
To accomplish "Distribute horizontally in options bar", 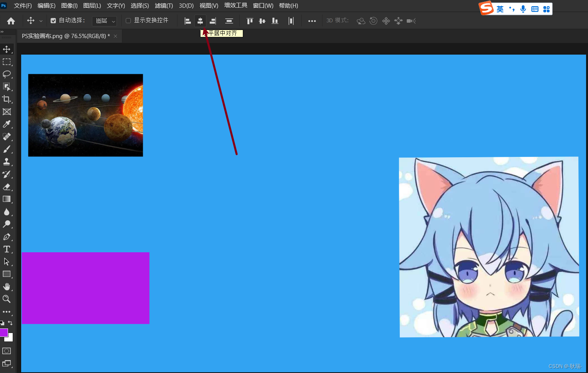I will click(x=291, y=21).
